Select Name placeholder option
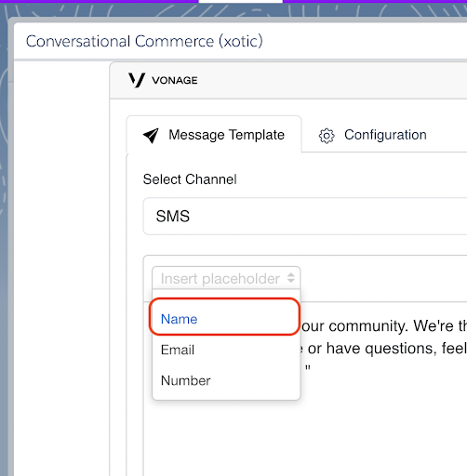The image size is (467, 476). (224, 317)
